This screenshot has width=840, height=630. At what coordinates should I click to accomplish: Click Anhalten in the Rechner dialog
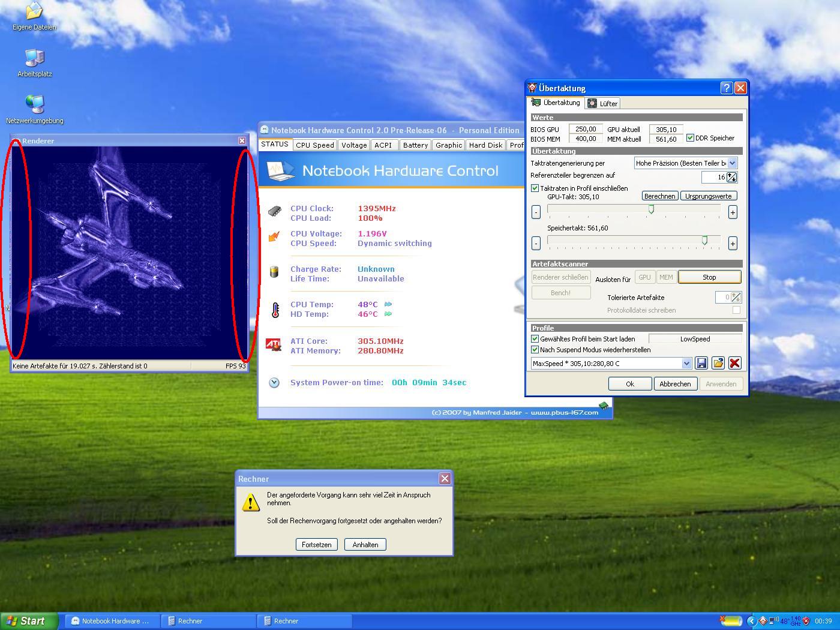(365, 545)
